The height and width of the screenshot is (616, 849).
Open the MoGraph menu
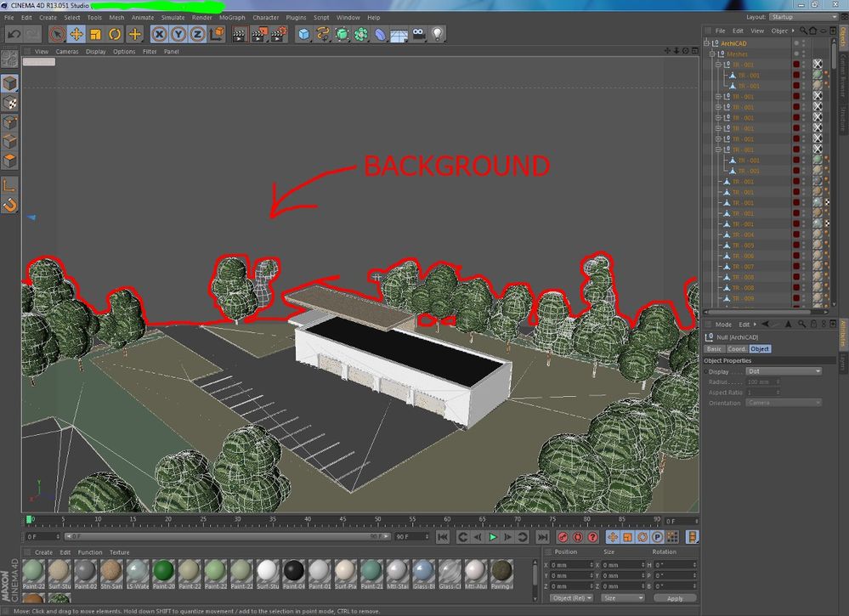coord(232,17)
